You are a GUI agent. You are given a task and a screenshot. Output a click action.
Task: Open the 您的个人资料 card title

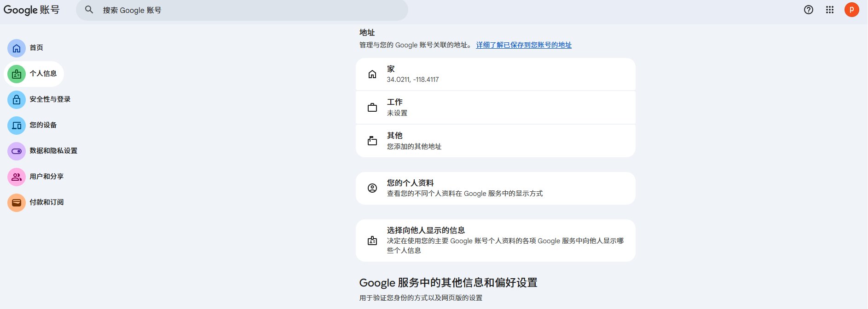pyautogui.click(x=410, y=183)
